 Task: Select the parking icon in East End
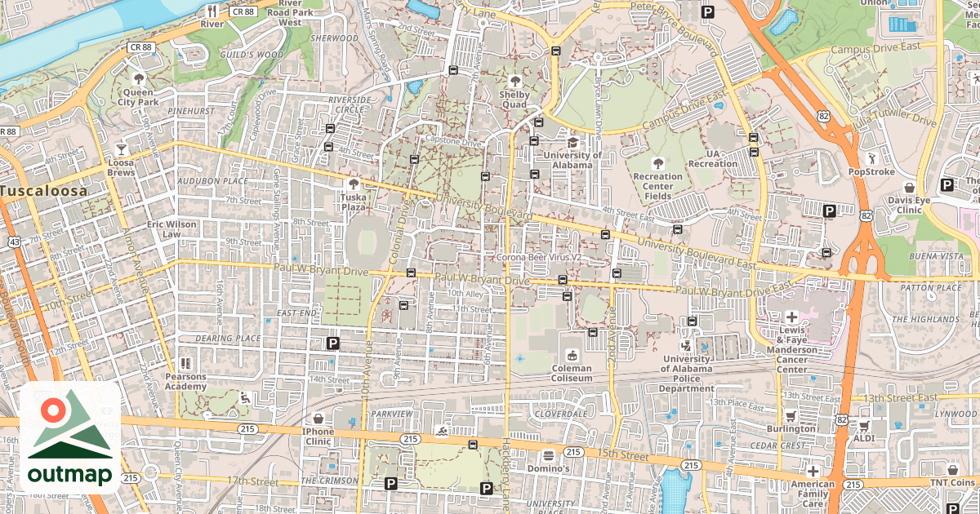pyautogui.click(x=332, y=343)
